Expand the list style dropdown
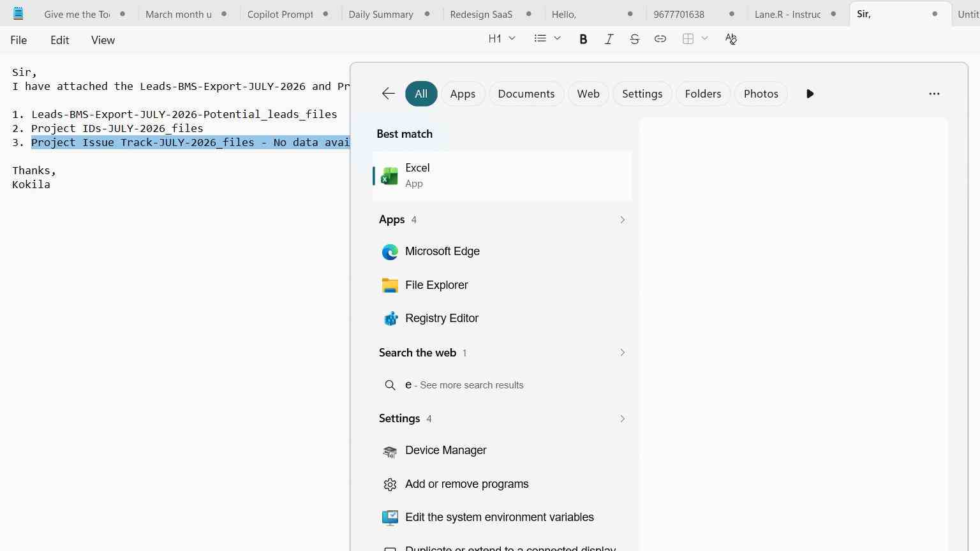This screenshot has height=551, width=980. pyautogui.click(x=547, y=39)
